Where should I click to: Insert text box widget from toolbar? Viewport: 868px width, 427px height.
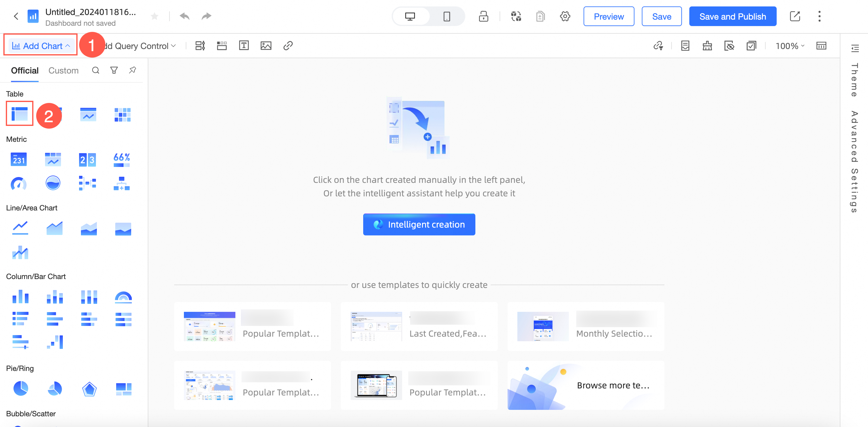point(244,45)
